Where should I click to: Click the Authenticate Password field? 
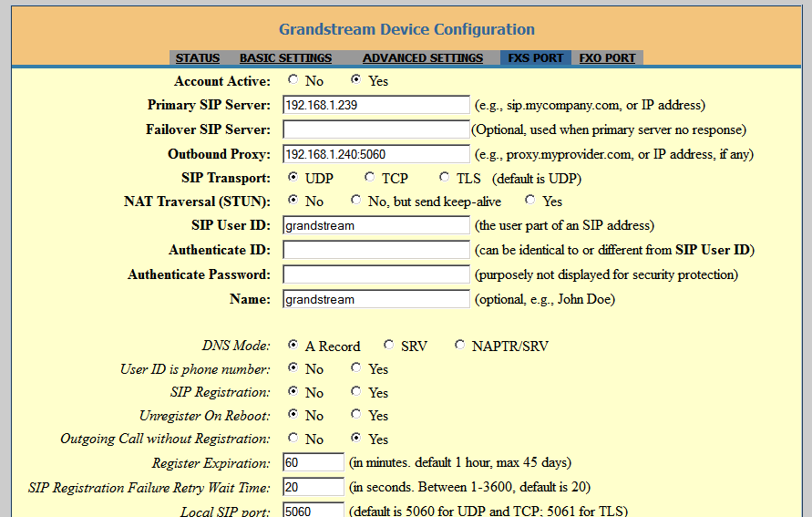click(x=376, y=274)
